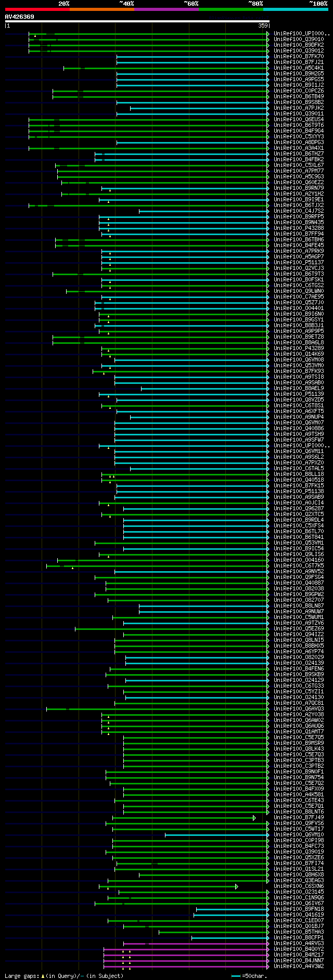Screen dimensions: 333x980
Task: Select the UniRef100_C6T7K5 label
Action: coord(299,565)
